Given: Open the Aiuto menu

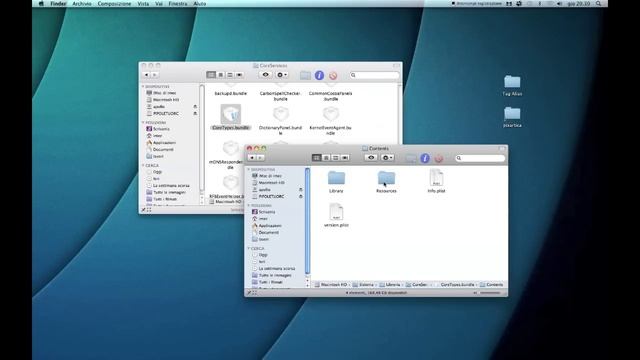Looking at the screenshot, I should click(x=200, y=4).
